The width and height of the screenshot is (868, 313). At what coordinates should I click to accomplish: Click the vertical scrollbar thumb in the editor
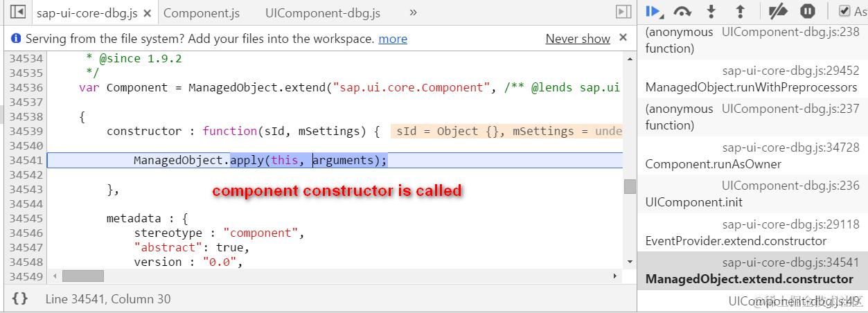(x=629, y=186)
